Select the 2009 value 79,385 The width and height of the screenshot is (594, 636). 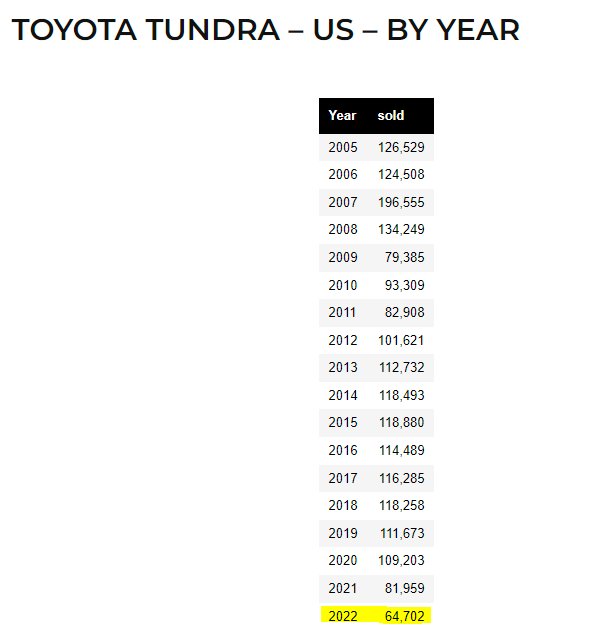[x=405, y=257]
